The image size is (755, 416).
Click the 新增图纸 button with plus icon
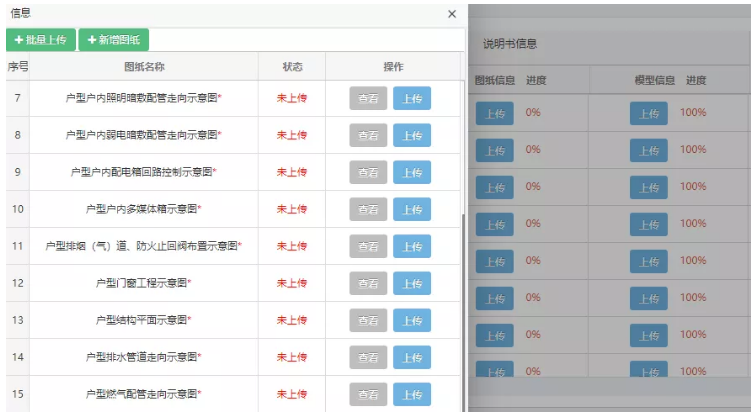coord(114,40)
